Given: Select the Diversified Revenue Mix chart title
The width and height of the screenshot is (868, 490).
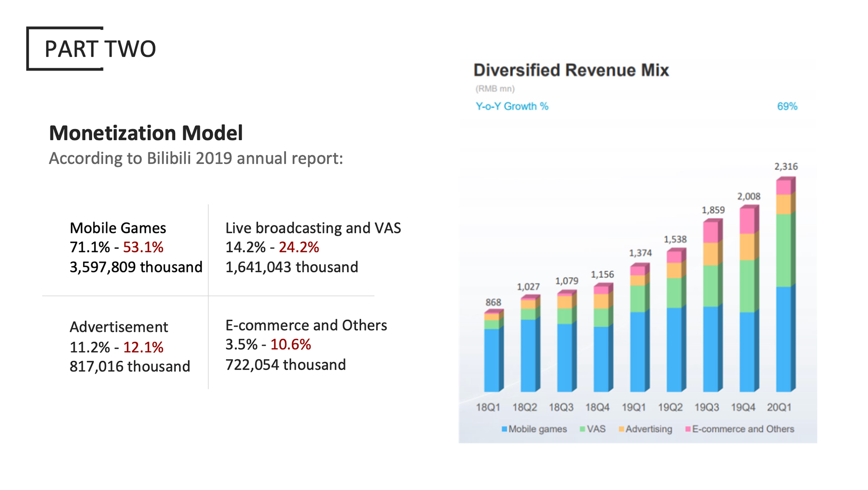Looking at the screenshot, I should coord(571,70).
